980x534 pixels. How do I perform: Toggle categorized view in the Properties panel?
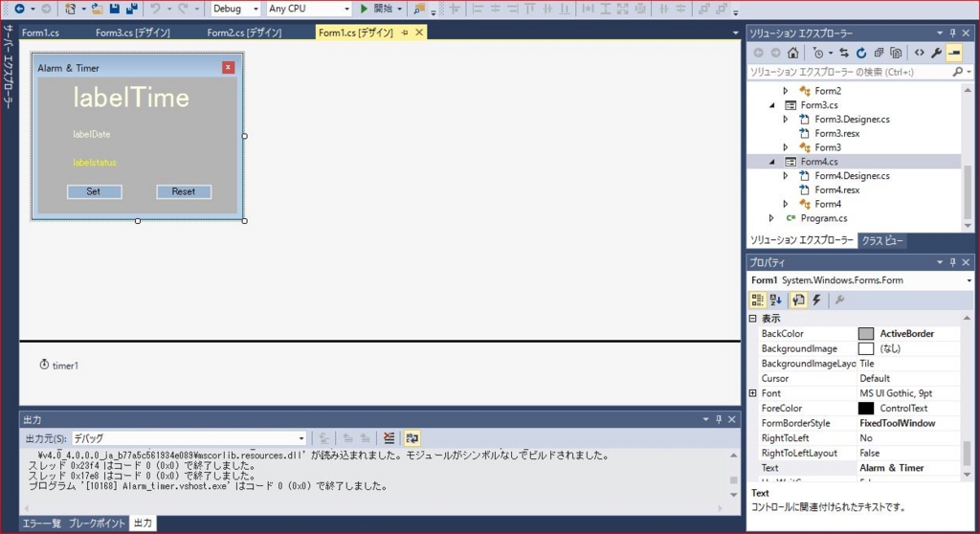(x=757, y=300)
